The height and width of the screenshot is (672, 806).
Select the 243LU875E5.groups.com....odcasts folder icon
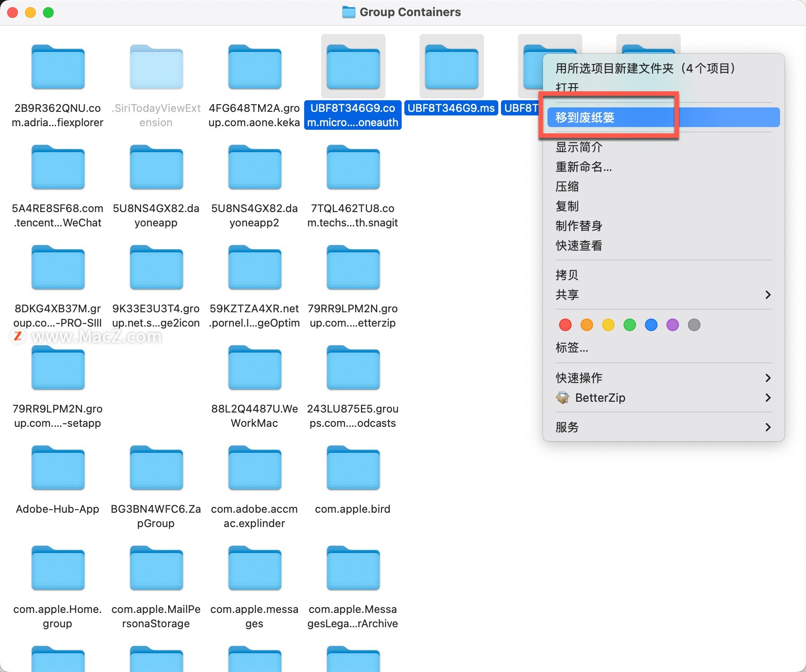(353, 367)
